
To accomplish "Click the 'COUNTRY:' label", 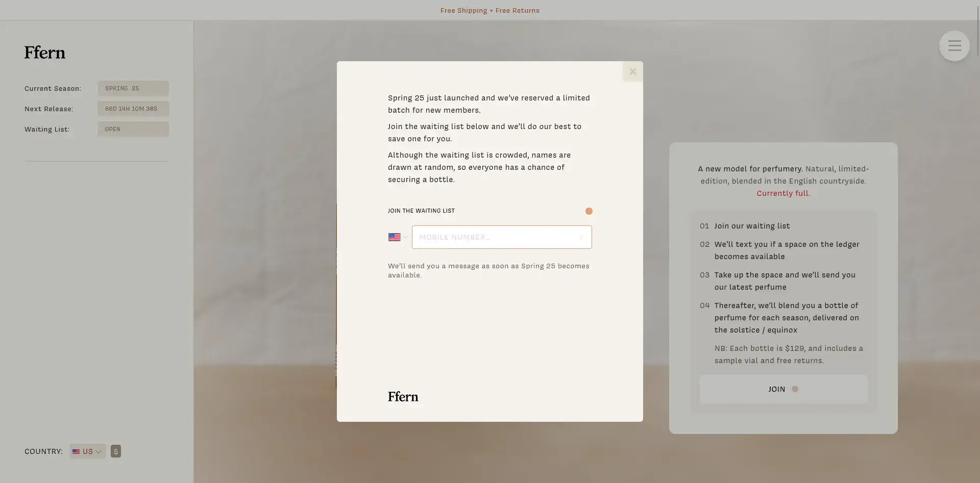I will coord(43,451).
